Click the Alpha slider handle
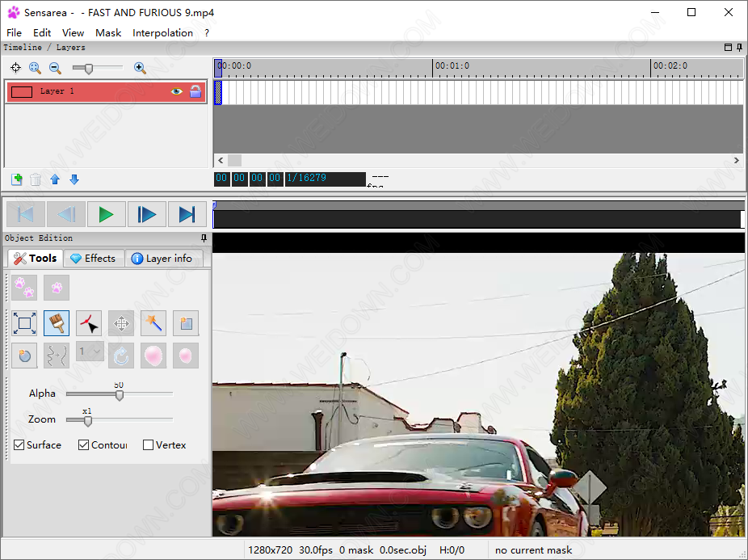 pos(120,395)
